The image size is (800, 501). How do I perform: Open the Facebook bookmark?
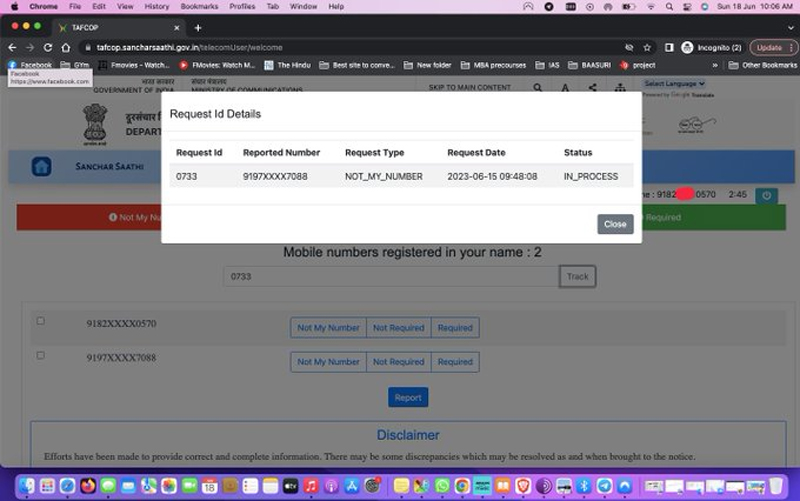30,65
